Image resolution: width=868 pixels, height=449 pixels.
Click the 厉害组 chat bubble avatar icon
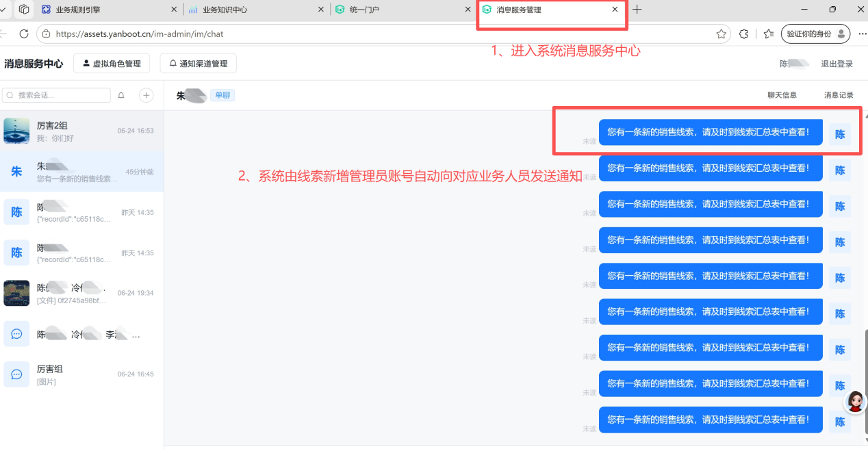point(16,374)
